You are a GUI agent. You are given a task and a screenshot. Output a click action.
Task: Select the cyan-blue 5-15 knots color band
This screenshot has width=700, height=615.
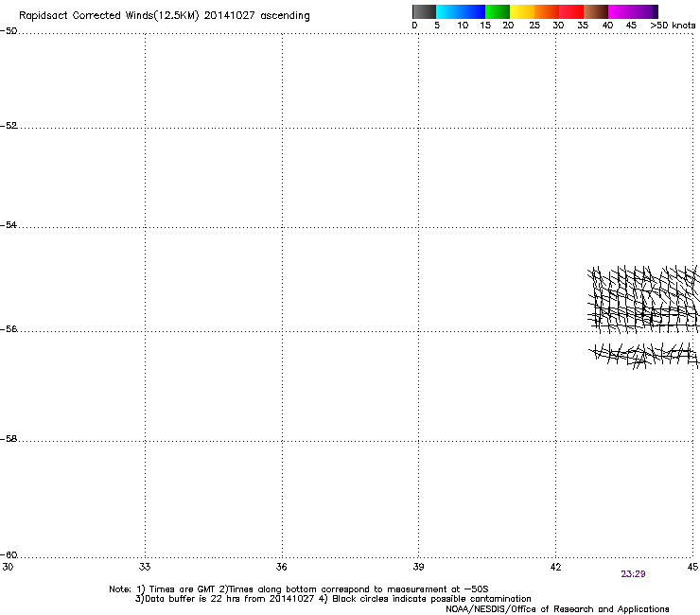pyautogui.click(x=461, y=11)
